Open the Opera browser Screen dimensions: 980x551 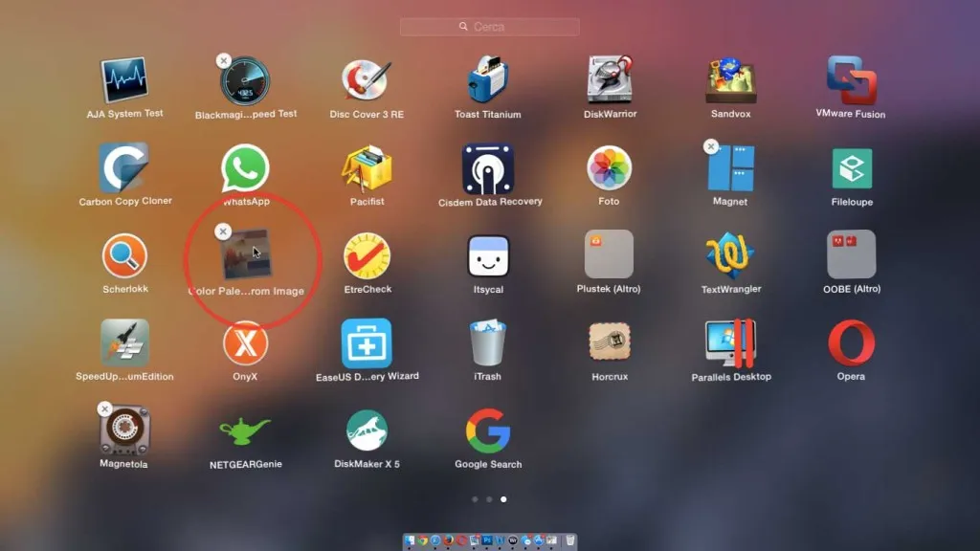pos(850,345)
